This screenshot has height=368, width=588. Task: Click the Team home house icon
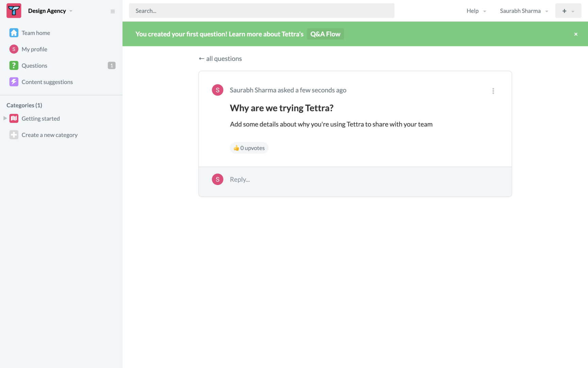point(14,33)
